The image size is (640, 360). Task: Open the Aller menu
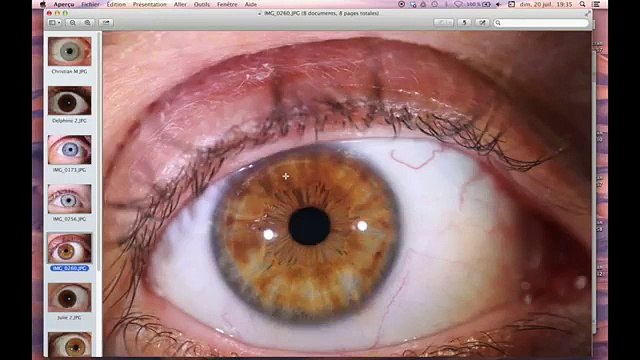pos(180,4)
